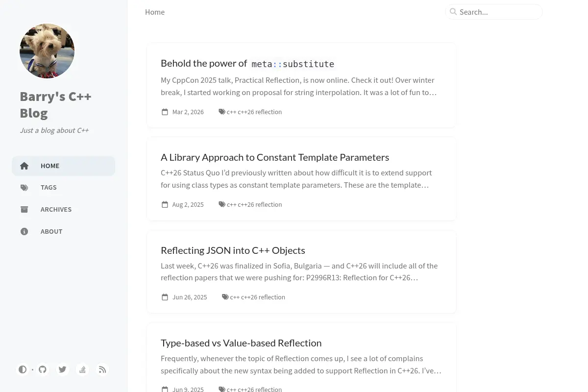This screenshot has width=588, height=392.
Task: Open the 'Reflecting JSON into C++ Objects' post
Action: pos(233,250)
